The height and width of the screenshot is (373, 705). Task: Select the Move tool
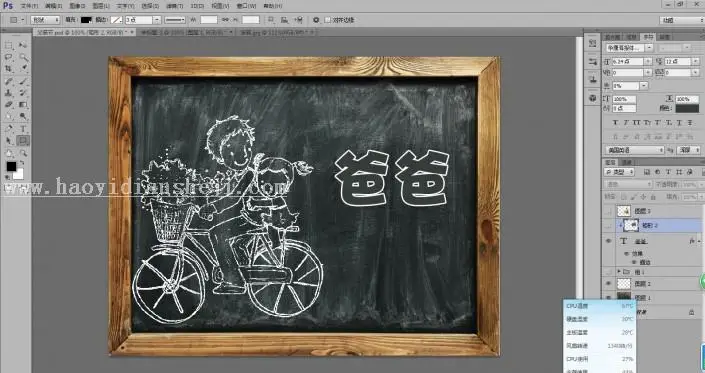23,45
